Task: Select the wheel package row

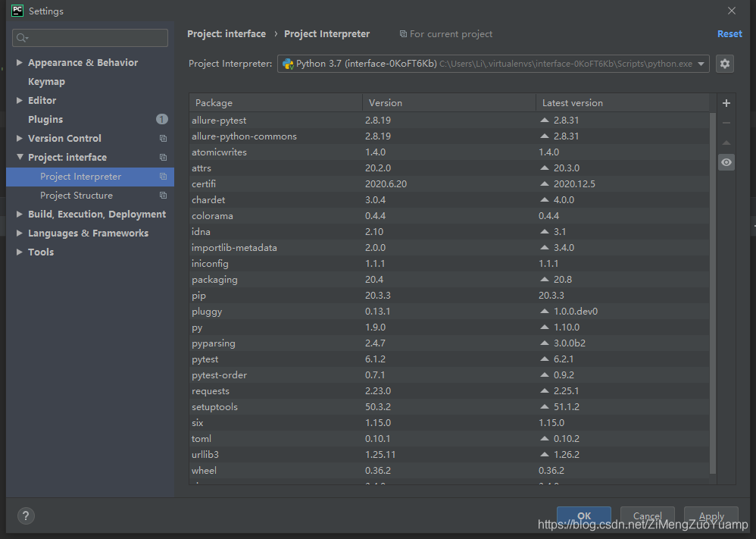Action: [x=449, y=471]
